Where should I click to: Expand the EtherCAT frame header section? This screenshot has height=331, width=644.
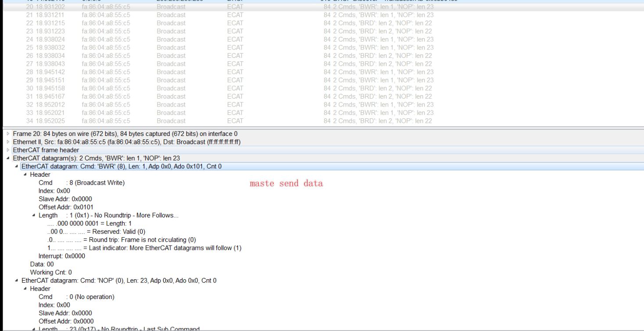point(8,150)
